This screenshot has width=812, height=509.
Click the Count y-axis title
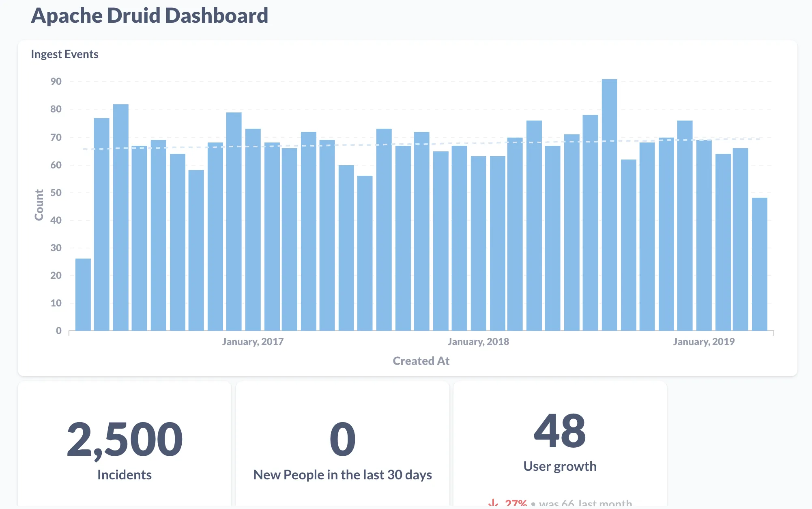(x=39, y=205)
